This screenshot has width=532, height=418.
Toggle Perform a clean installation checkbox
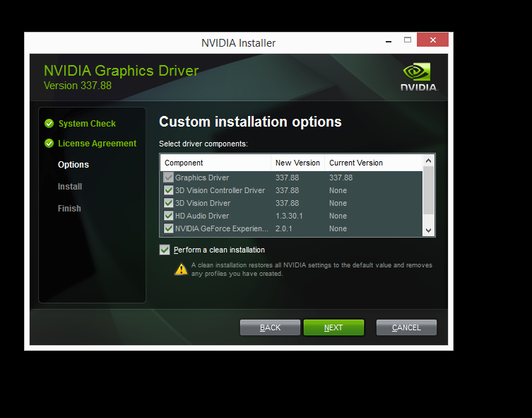coord(165,250)
